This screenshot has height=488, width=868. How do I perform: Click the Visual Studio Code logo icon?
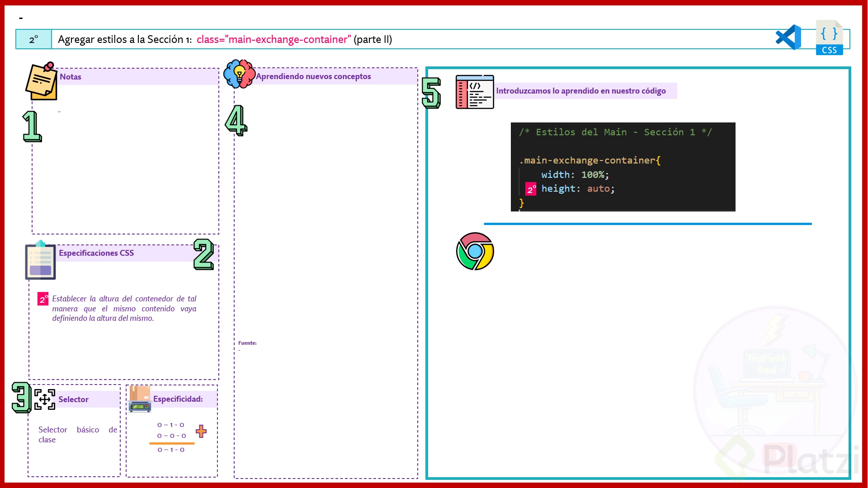(x=788, y=37)
